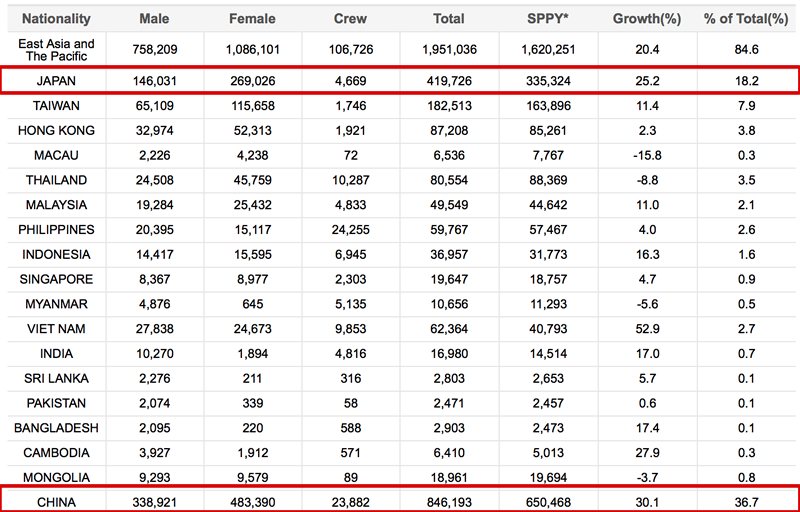Select the BANGLADESH row label

pyautogui.click(x=56, y=428)
